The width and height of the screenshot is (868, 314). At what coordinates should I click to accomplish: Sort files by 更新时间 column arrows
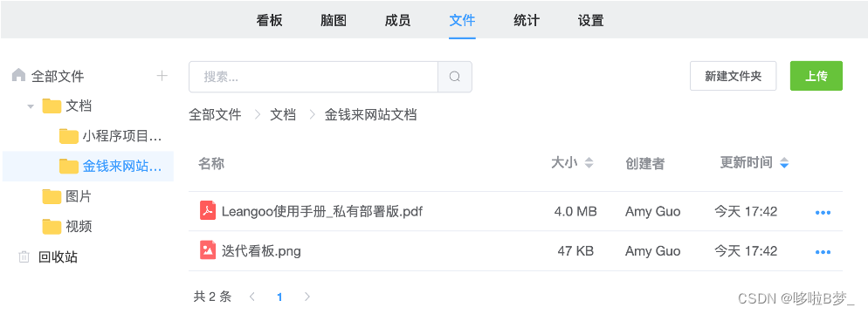[784, 162]
